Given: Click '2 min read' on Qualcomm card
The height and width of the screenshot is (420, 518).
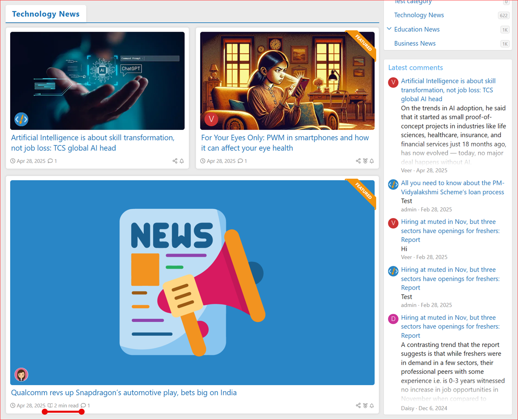Looking at the screenshot, I should tap(66, 405).
